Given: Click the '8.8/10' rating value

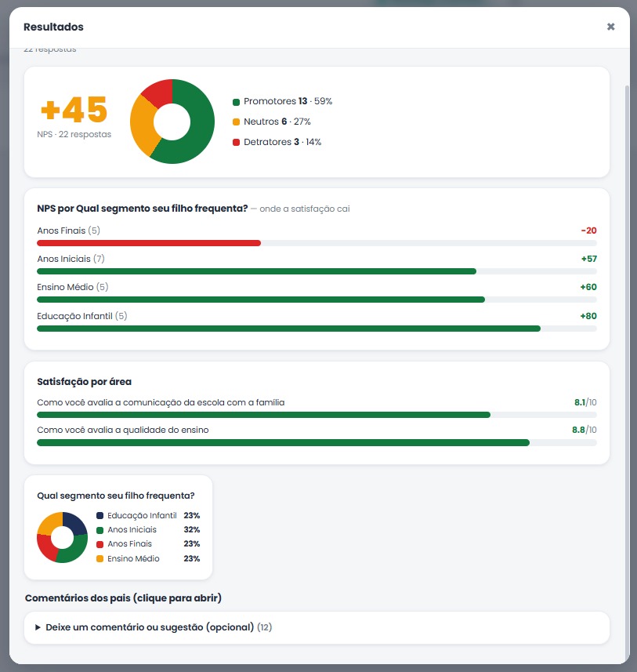Looking at the screenshot, I should 585,430.
